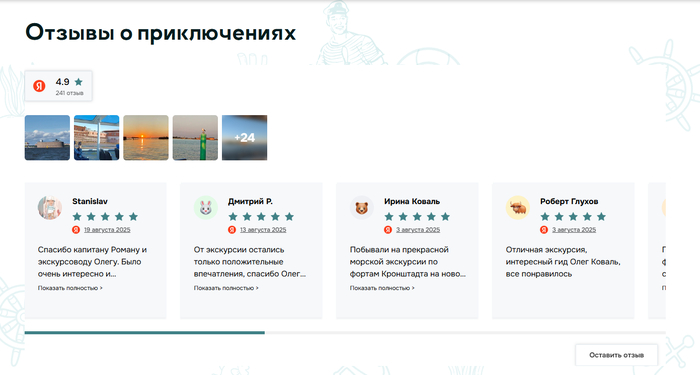
Task: Click the star icon next to 4.9 rating
Action: click(79, 82)
